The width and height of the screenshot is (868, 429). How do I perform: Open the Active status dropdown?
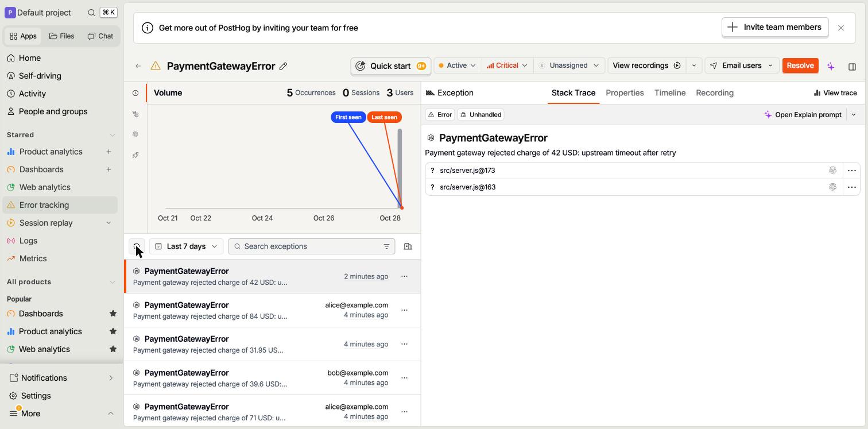pos(458,65)
